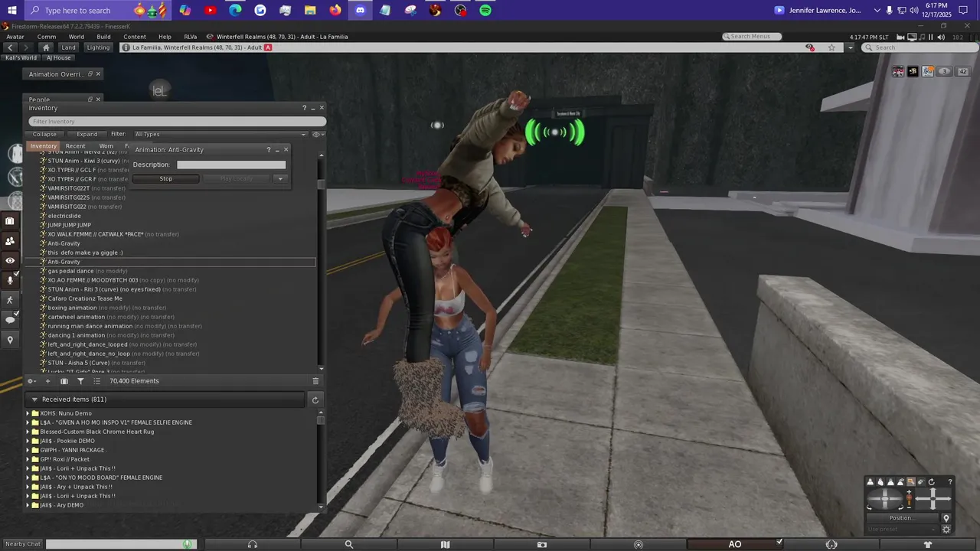Open the world map icon in bottom toolbar

point(446,544)
